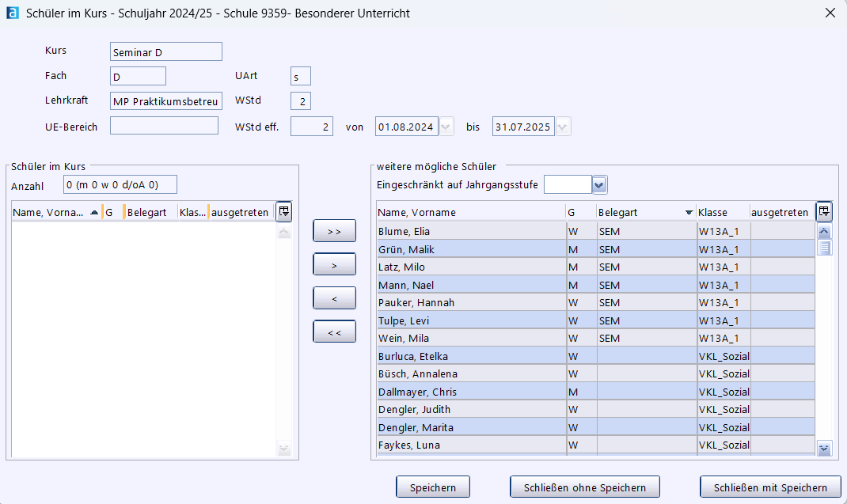This screenshot has height=504, width=847.
Task: Open the 'von' date picker dropdown
Action: pyautogui.click(x=446, y=127)
